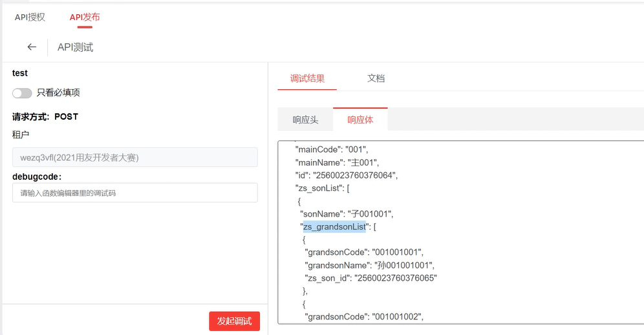The height and width of the screenshot is (335, 644).
Task: Click the "grandsonCode": "001001002" line
Action: (364, 316)
